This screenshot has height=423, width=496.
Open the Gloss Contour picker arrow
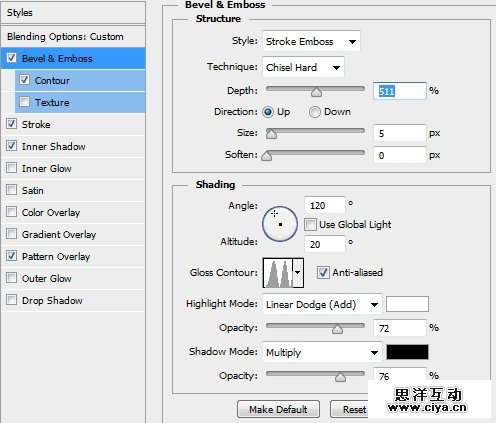298,273
